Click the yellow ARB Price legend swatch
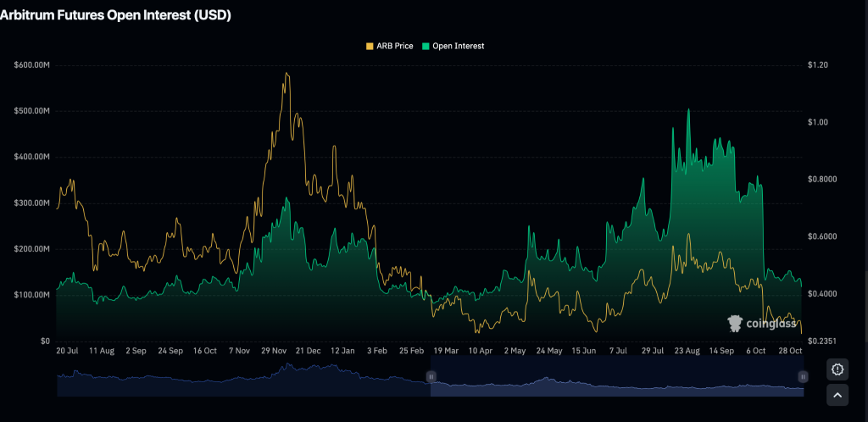 369,46
